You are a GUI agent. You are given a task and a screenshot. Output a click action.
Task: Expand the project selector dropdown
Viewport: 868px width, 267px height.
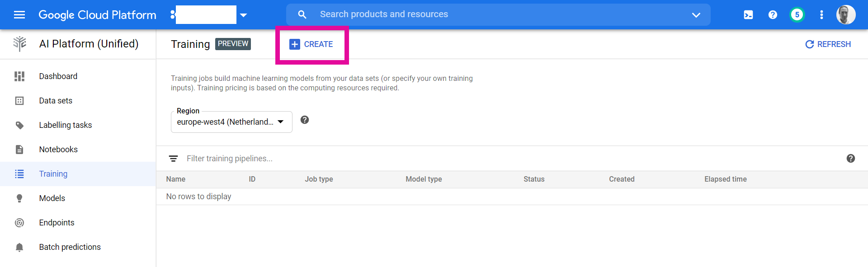(x=244, y=15)
